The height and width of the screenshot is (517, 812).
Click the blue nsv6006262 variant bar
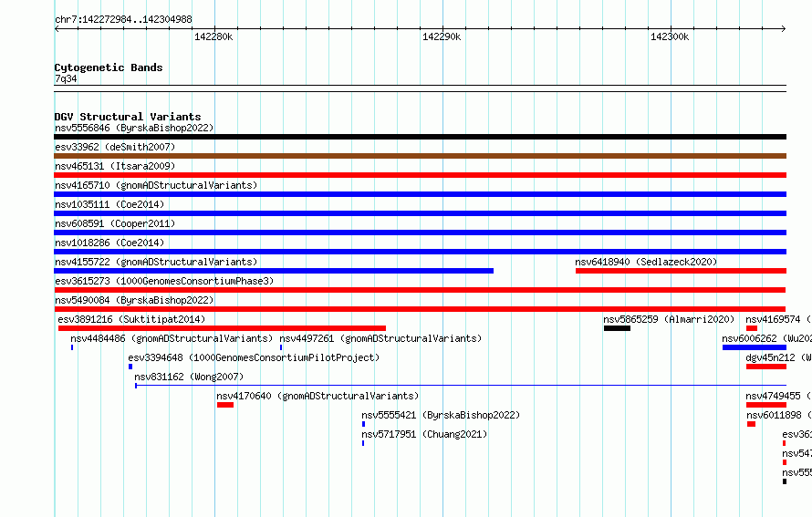755,347
